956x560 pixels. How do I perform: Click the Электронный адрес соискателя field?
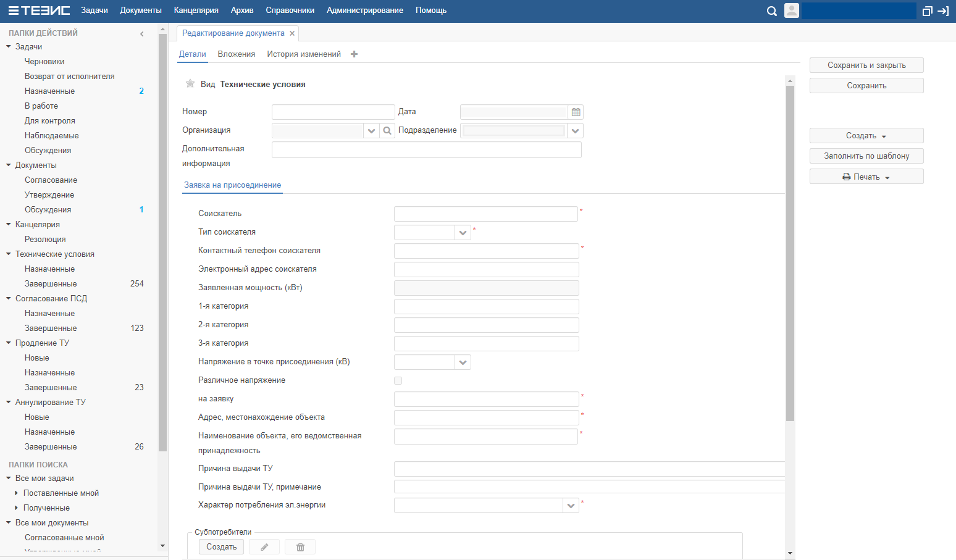(487, 270)
